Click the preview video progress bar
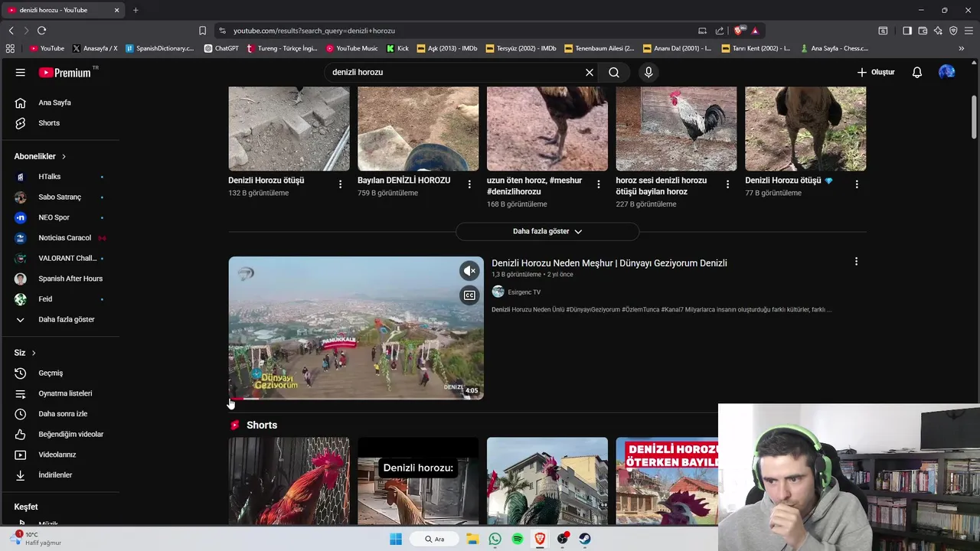 (x=356, y=398)
